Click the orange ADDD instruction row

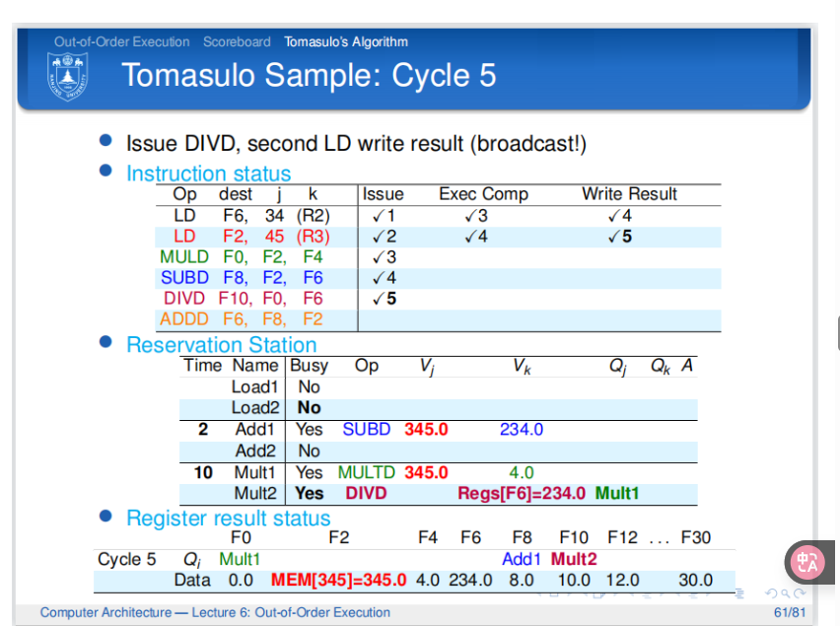click(242, 319)
